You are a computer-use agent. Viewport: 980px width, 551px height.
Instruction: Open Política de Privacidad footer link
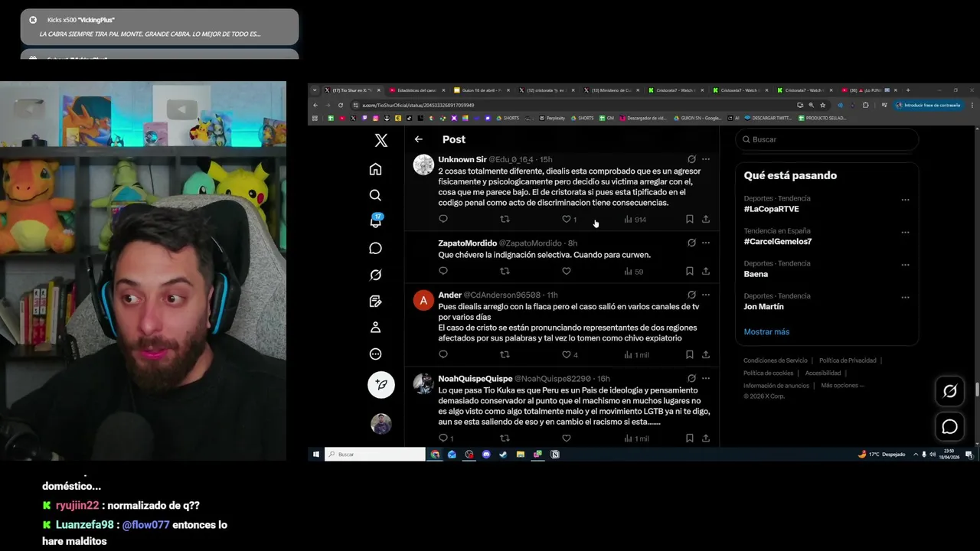click(x=848, y=360)
